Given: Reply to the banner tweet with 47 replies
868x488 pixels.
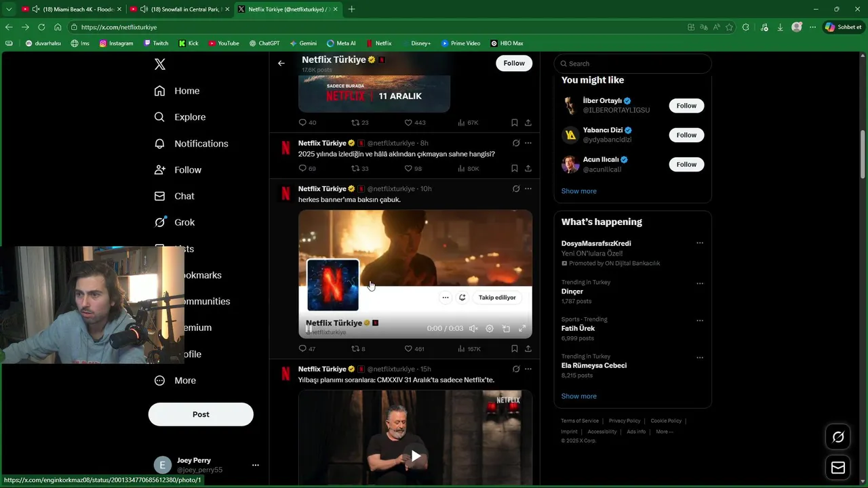Looking at the screenshot, I should point(307,349).
